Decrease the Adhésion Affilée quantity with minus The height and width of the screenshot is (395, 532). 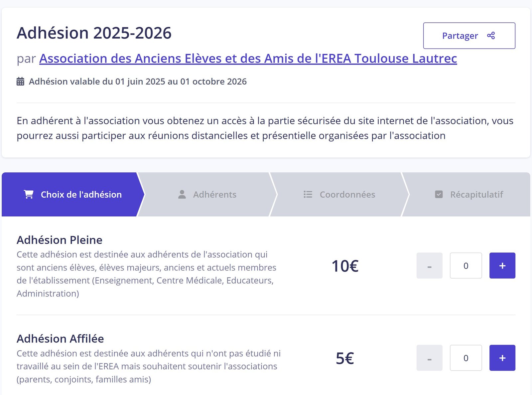(429, 358)
